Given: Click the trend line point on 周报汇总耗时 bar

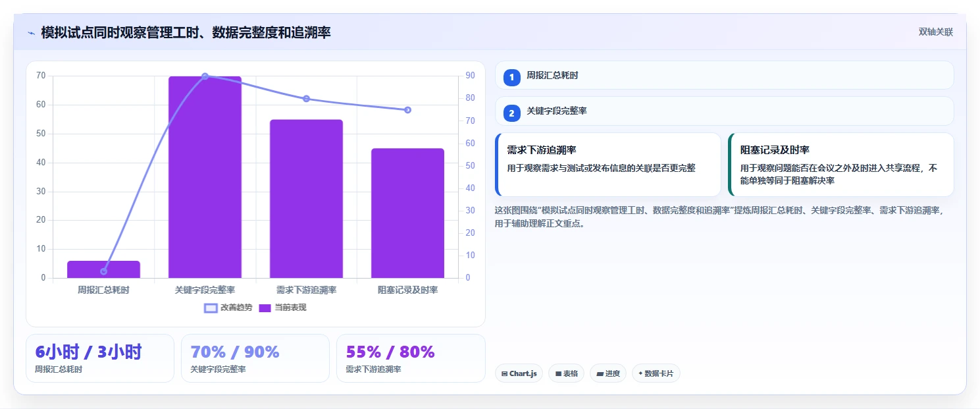Looking at the screenshot, I should tap(103, 271).
